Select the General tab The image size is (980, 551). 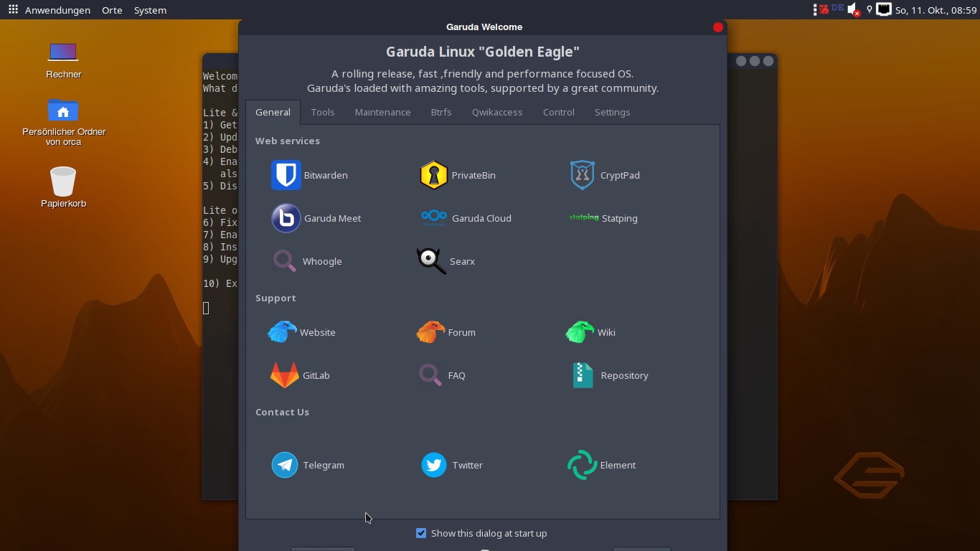273,112
